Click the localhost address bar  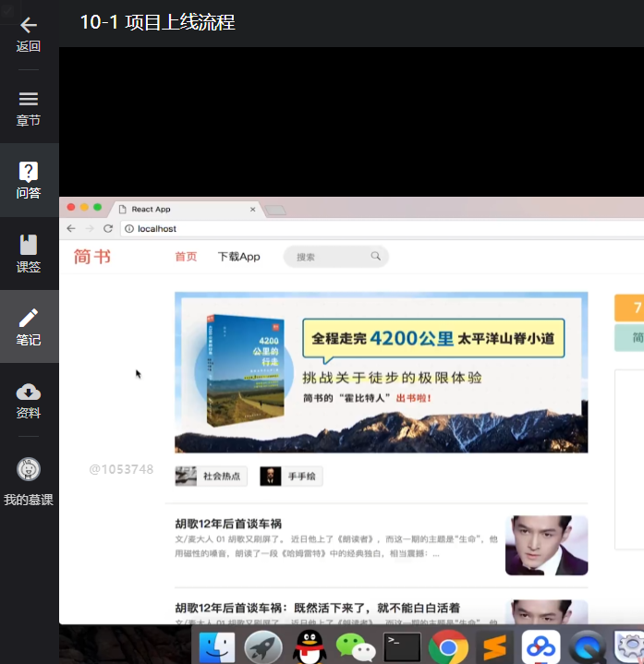point(382,229)
